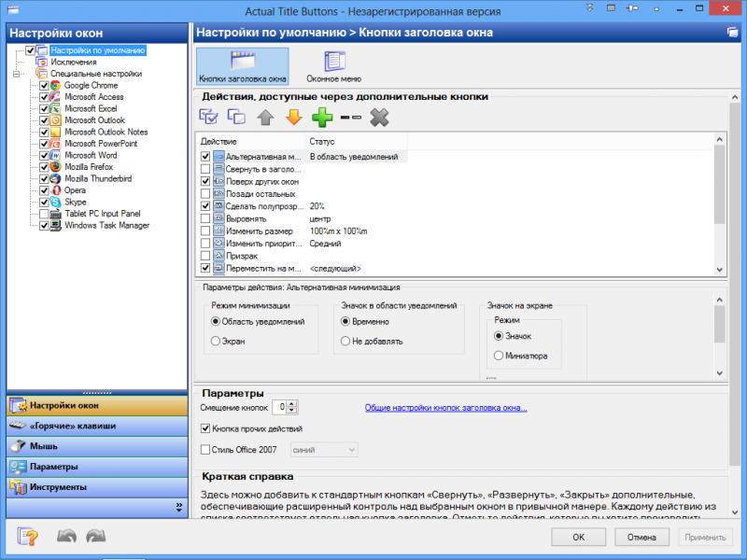Decrease Смещение кнопок spinner value
Screen dimensions: 747x560
pyautogui.click(x=292, y=411)
